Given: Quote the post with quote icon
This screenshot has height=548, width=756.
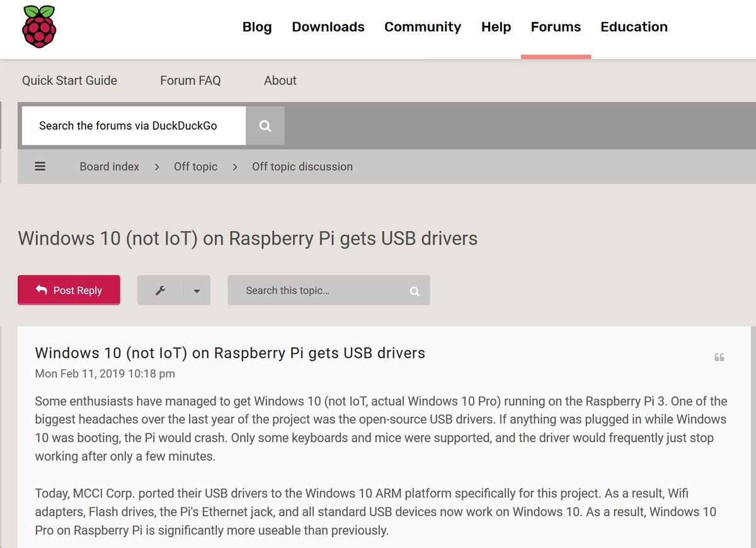Looking at the screenshot, I should pyautogui.click(x=719, y=358).
